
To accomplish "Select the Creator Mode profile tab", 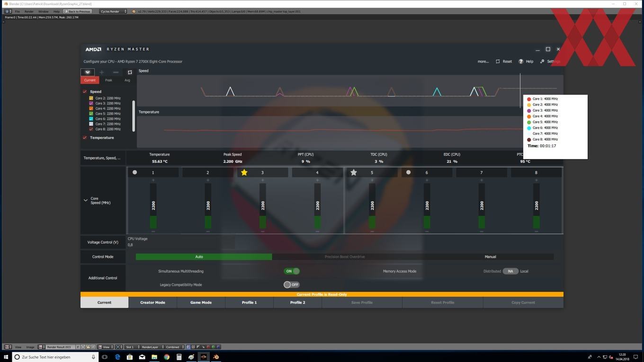I will coord(152,302).
